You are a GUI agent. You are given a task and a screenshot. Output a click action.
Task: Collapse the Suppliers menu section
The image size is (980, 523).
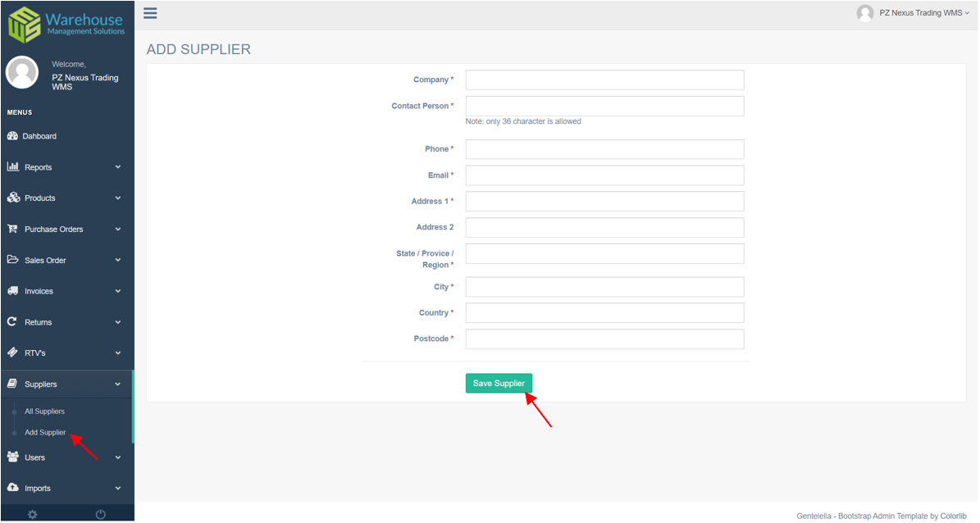117,383
